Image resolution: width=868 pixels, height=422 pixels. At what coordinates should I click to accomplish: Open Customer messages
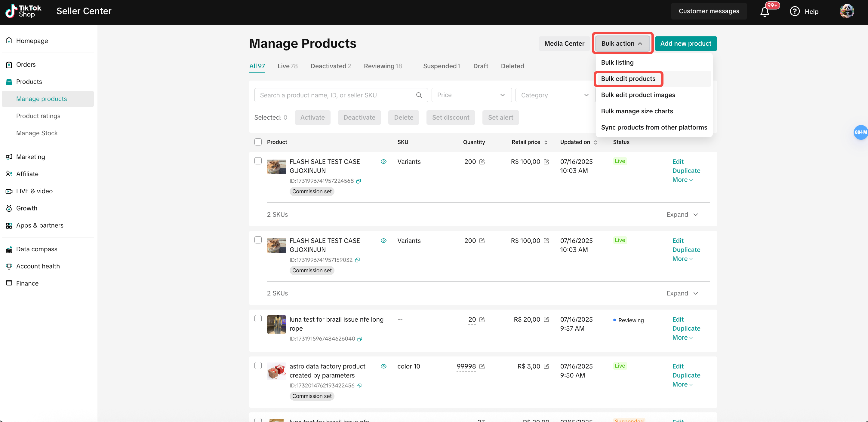click(x=709, y=11)
